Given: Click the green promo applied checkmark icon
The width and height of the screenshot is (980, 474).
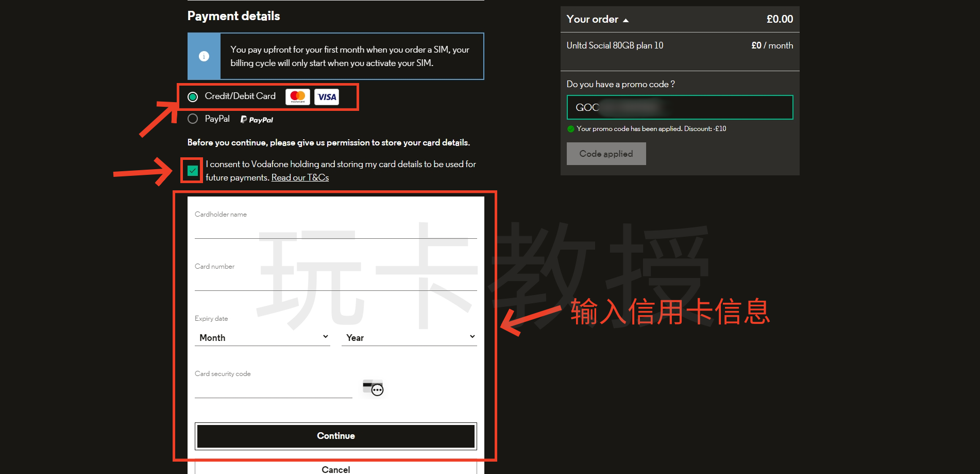Looking at the screenshot, I should [x=570, y=129].
